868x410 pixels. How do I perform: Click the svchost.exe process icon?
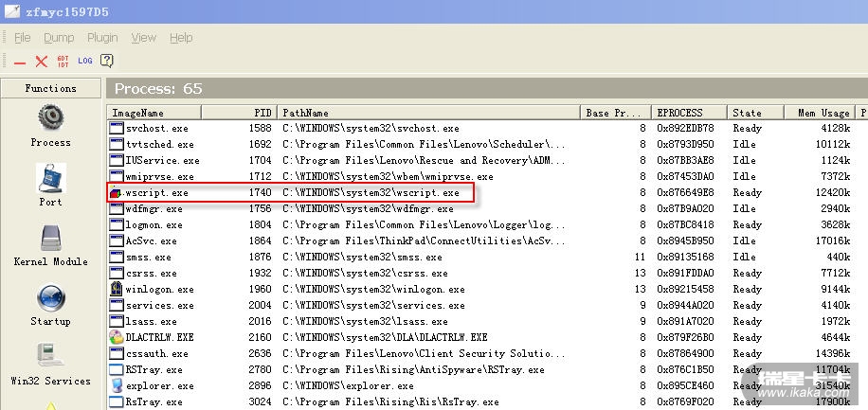[x=117, y=129]
